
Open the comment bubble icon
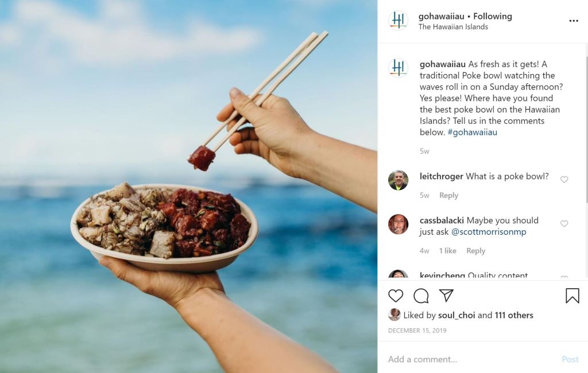[x=421, y=296]
